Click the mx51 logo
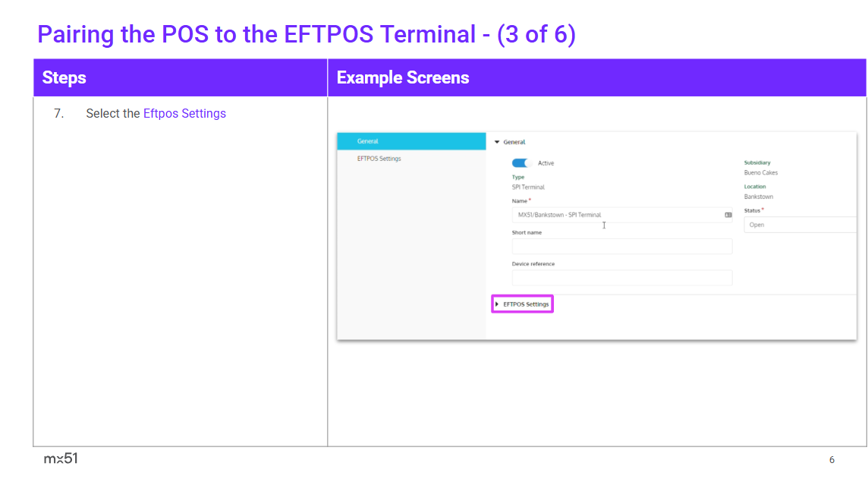 (x=61, y=459)
